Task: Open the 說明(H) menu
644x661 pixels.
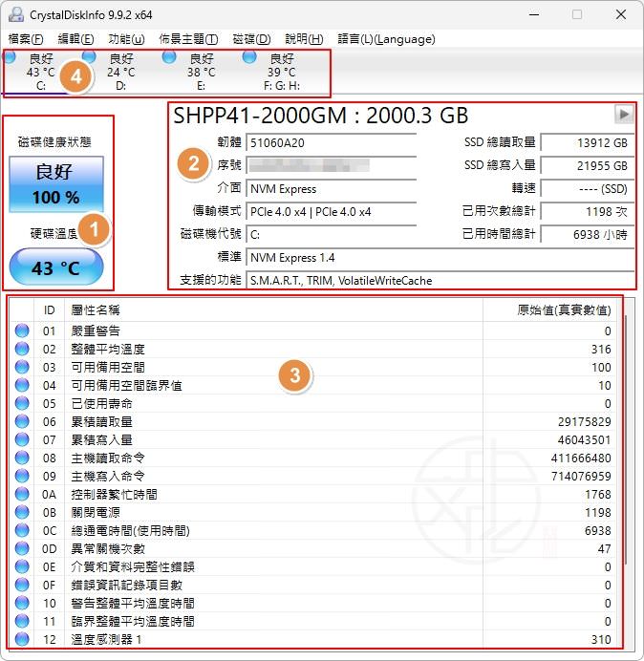Action: coord(304,39)
